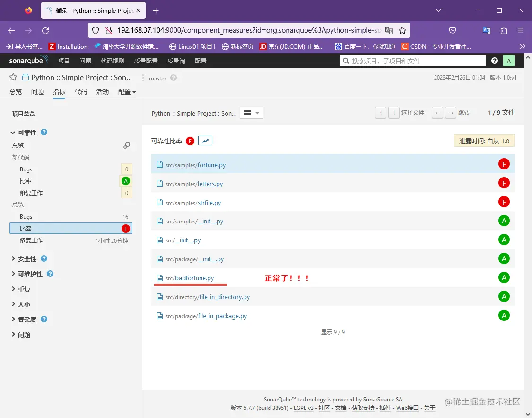Screen dimensions: 532x418
Task: Open the 配置 project dropdown tab
Action: [127, 92]
